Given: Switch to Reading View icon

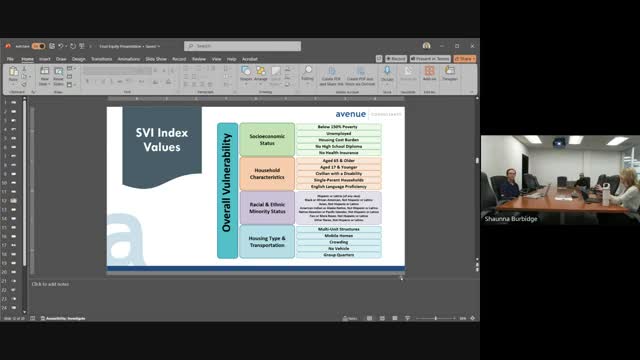Looking at the screenshot, I should click(x=395, y=318).
